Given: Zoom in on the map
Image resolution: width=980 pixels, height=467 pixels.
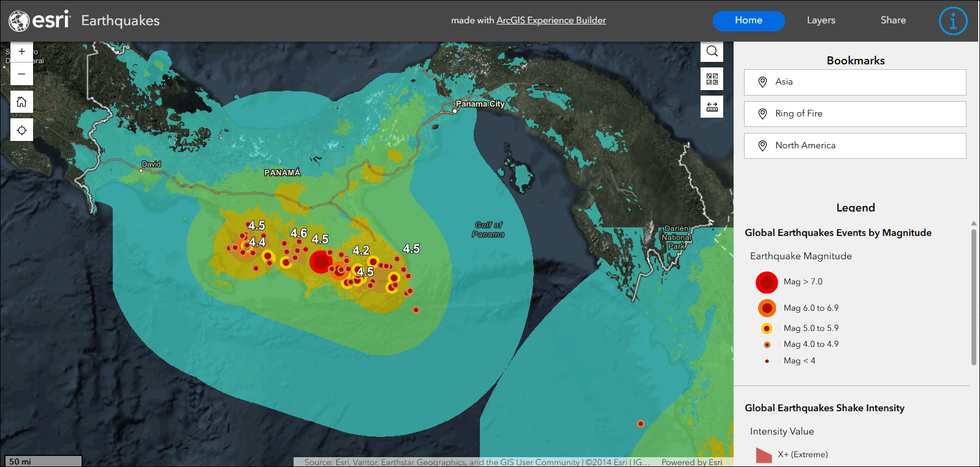Looking at the screenshot, I should point(21,51).
